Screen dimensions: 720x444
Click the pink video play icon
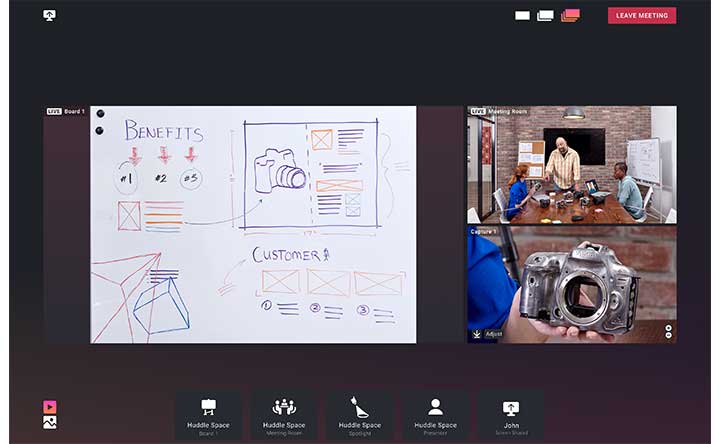[x=50, y=406]
